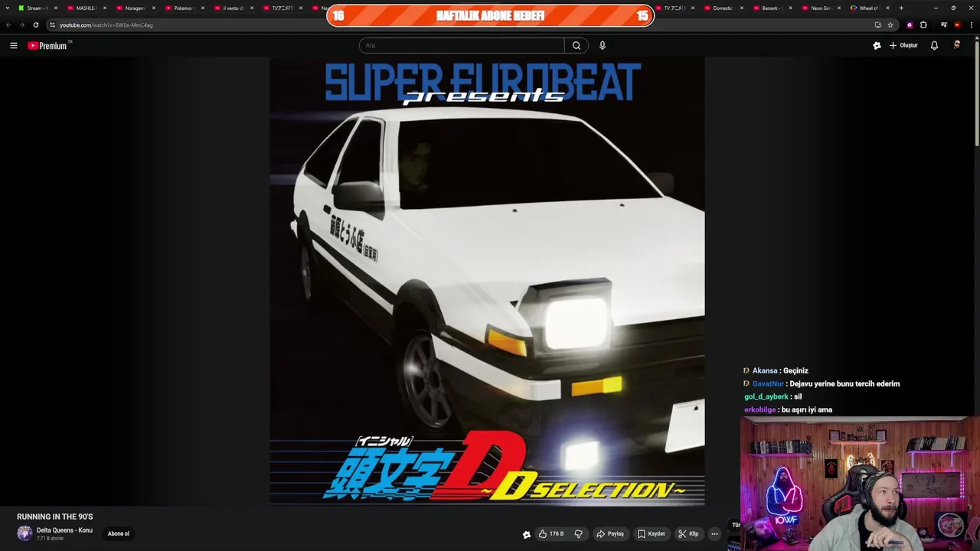Click the Akansa chat username

[x=765, y=370]
